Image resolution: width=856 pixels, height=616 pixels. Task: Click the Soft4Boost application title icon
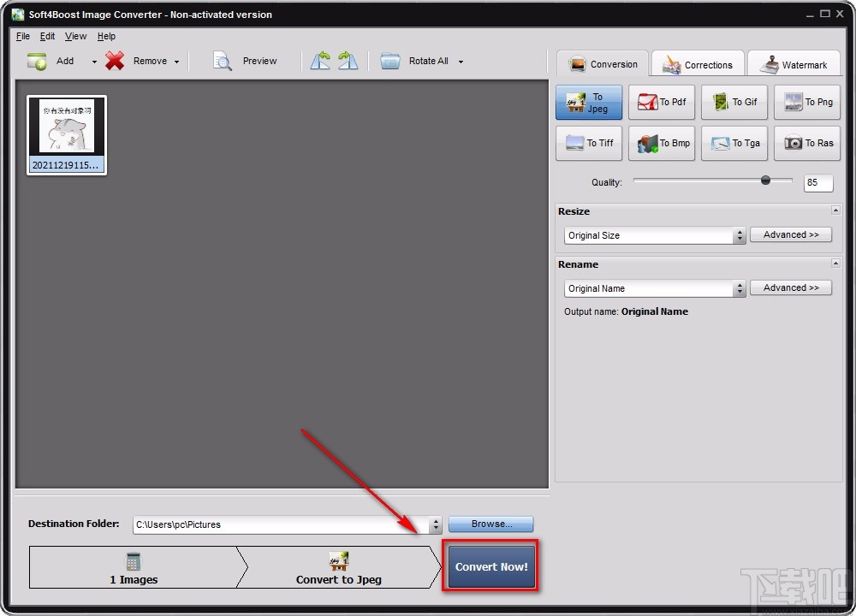tap(18, 15)
